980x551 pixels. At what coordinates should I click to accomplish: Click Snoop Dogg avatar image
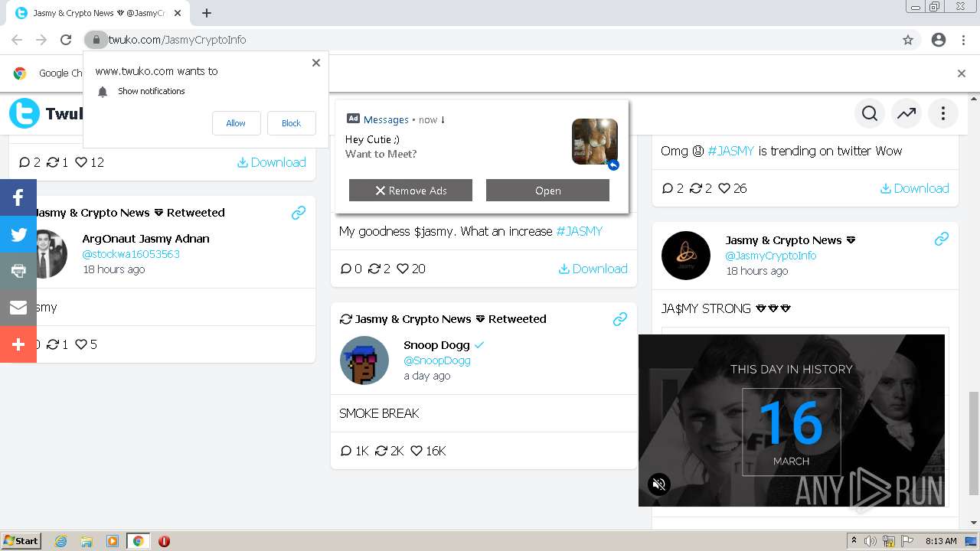click(x=364, y=360)
